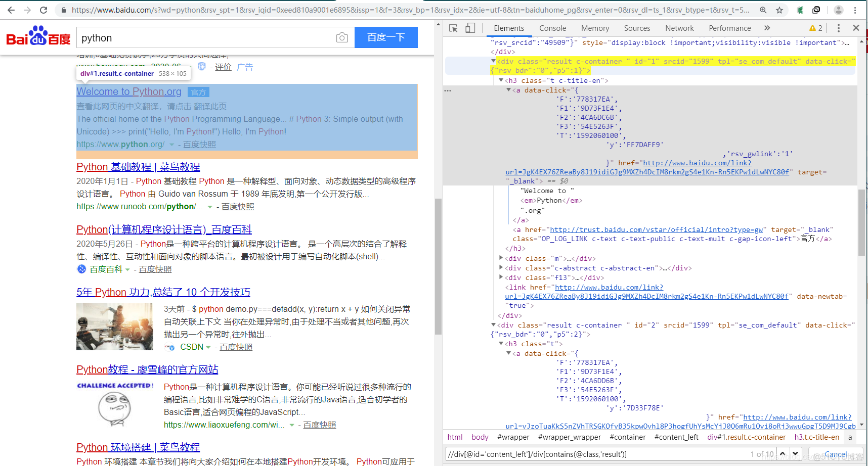Open the Welcome to Python.org result
This screenshot has width=868, height=466.
click(129, 91)
